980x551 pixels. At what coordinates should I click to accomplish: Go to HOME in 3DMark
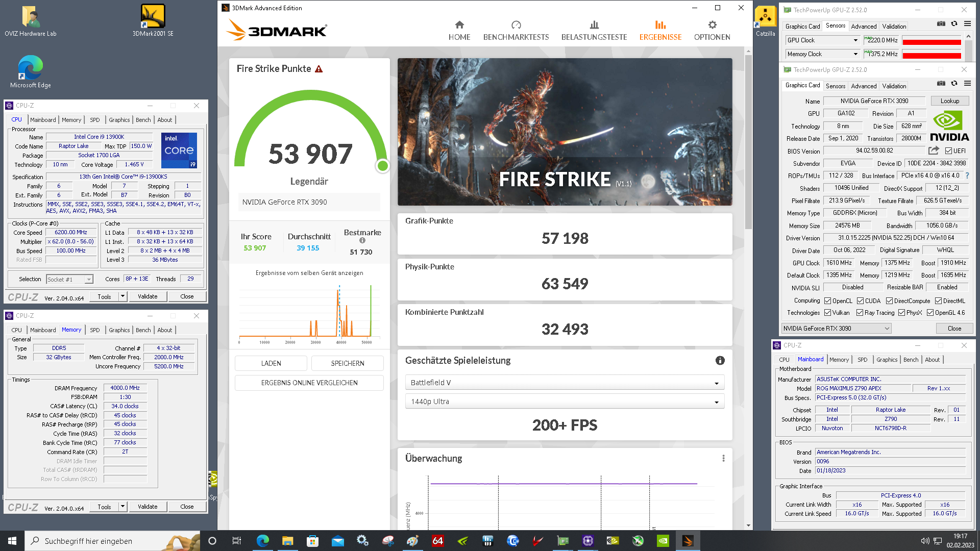coord(459,31)
